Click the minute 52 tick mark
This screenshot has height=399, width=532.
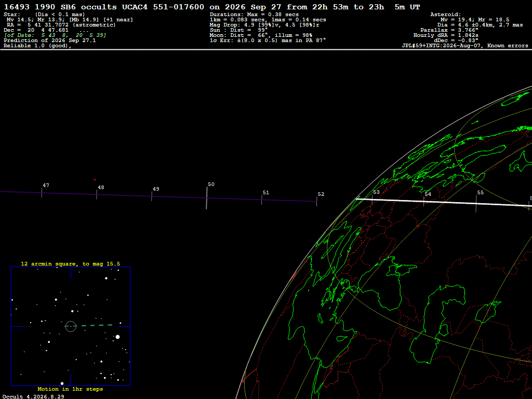click(316, 202)
